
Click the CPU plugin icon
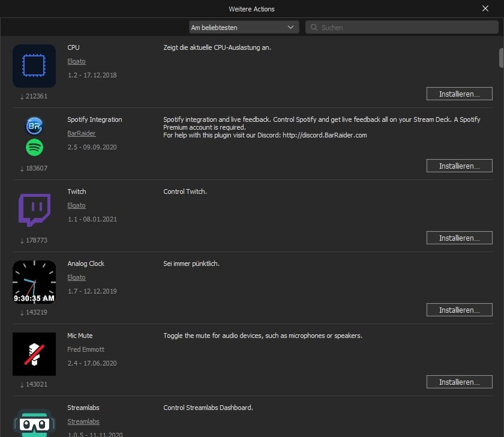[34, 66]
